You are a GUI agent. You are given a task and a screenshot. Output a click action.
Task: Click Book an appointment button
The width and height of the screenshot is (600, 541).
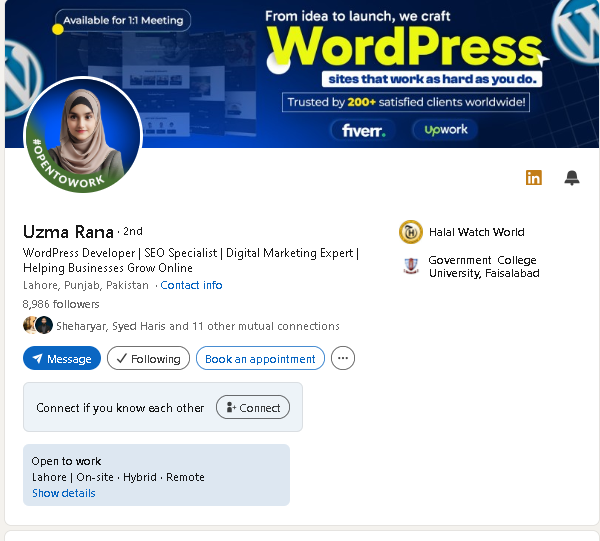(260, 358)
